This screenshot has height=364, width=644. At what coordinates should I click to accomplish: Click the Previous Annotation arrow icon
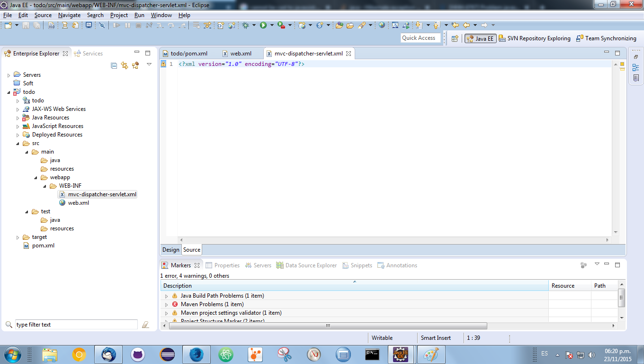437,25
